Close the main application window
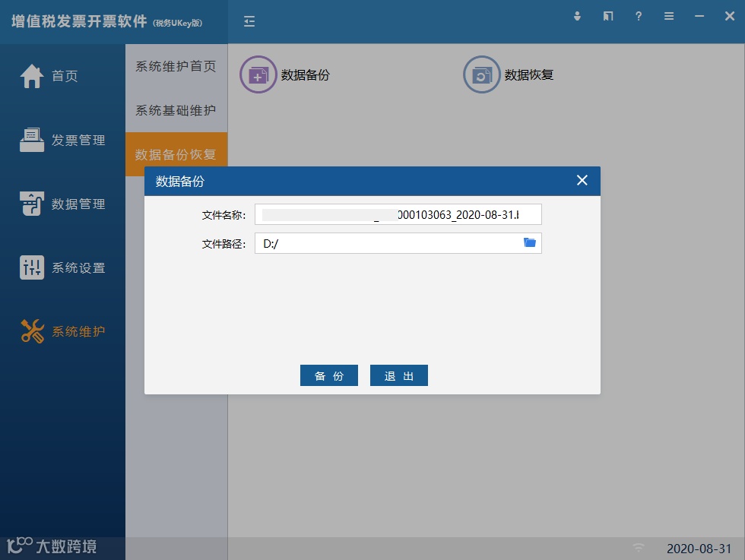Viewport: 745px width, 560px height. point(730,16)
